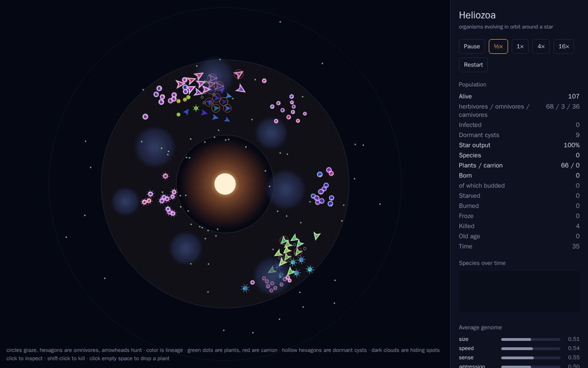The width and height of the screenshot is (588, 368).
Task: Click the 'Infected' statistic label
Action: coord(470,125)
